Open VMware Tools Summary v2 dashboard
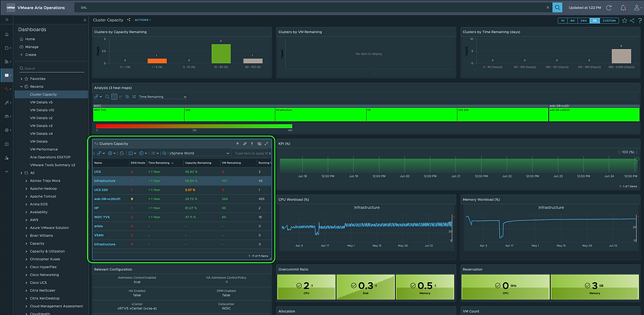 [x=52, y=165]
